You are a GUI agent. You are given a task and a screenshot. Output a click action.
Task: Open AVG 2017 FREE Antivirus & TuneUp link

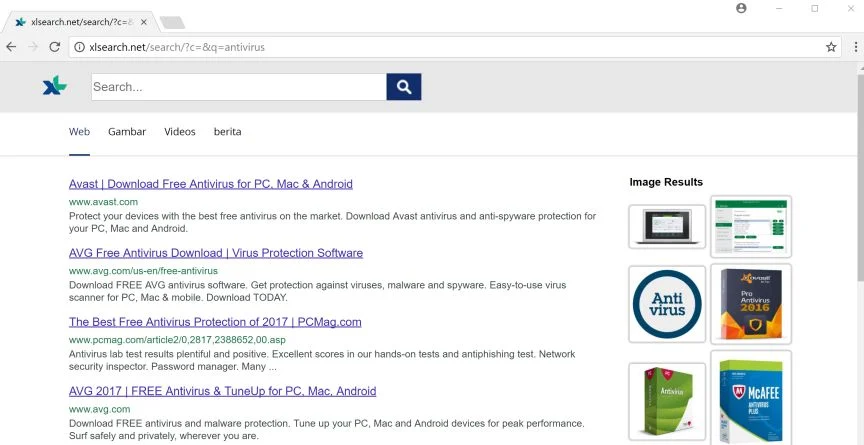click(x=223, y=391)
